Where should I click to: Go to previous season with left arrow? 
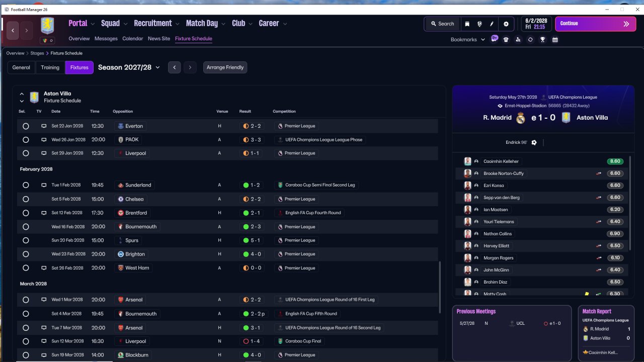[x=174, y=67]
